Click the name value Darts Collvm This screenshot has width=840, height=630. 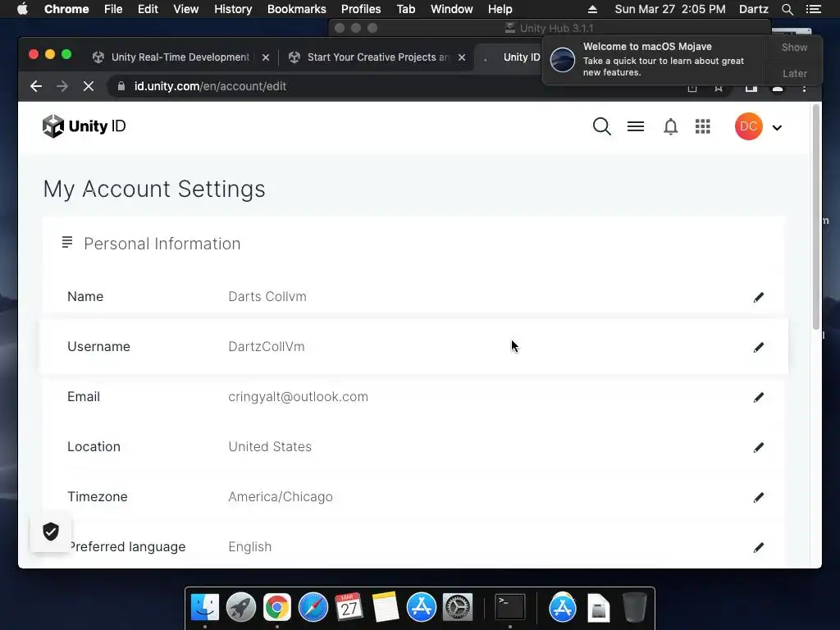[267, 297]
